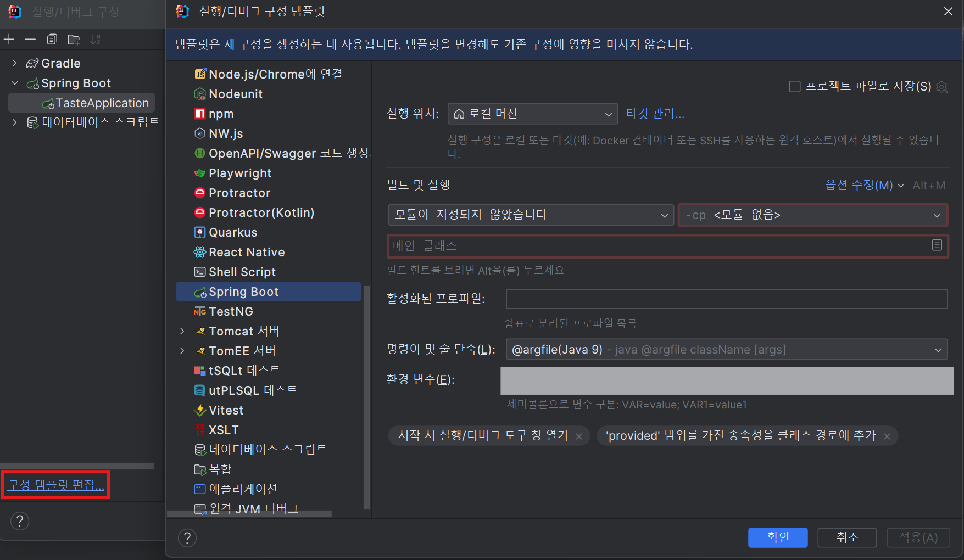Select TasteApplication configuration
The height and width of the screenshot is (560, 964).
[82, 103]
